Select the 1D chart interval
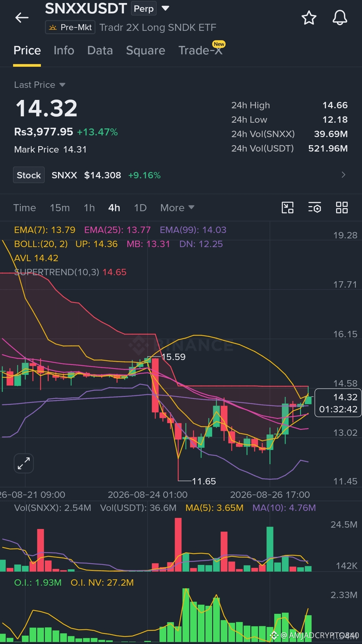 pos(140,208)
